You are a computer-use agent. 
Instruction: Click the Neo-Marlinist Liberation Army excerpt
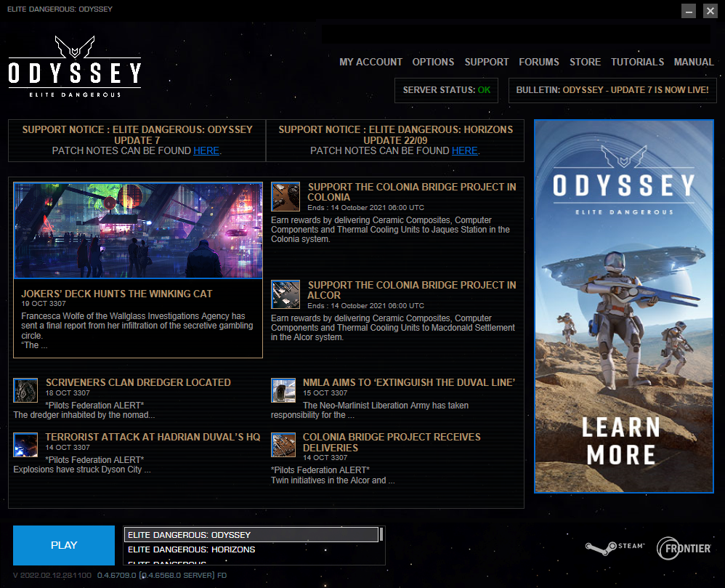pos(370,411)
